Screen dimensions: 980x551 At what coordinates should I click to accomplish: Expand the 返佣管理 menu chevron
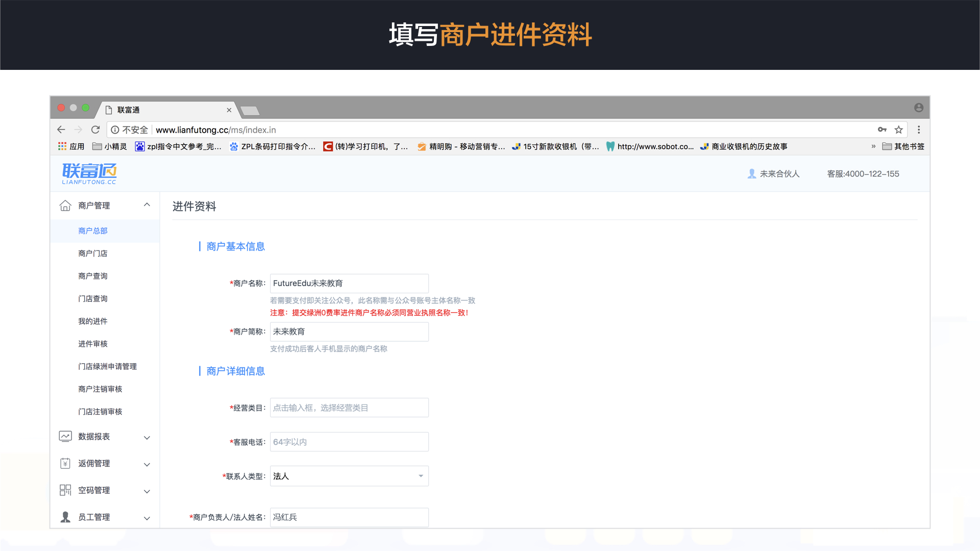tap(147, 465)
